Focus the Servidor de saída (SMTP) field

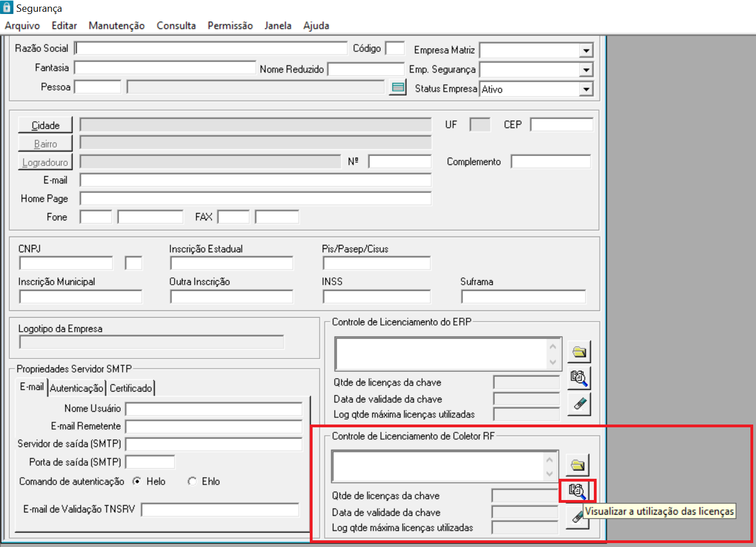214,444
